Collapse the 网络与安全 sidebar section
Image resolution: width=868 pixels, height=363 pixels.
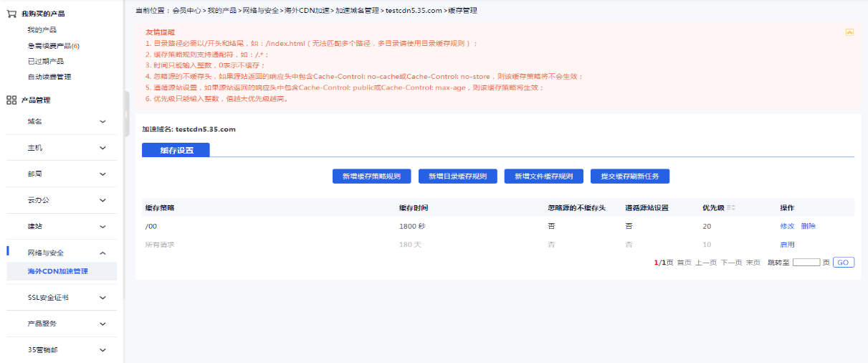pyautogui.click(x=102, y=253)
